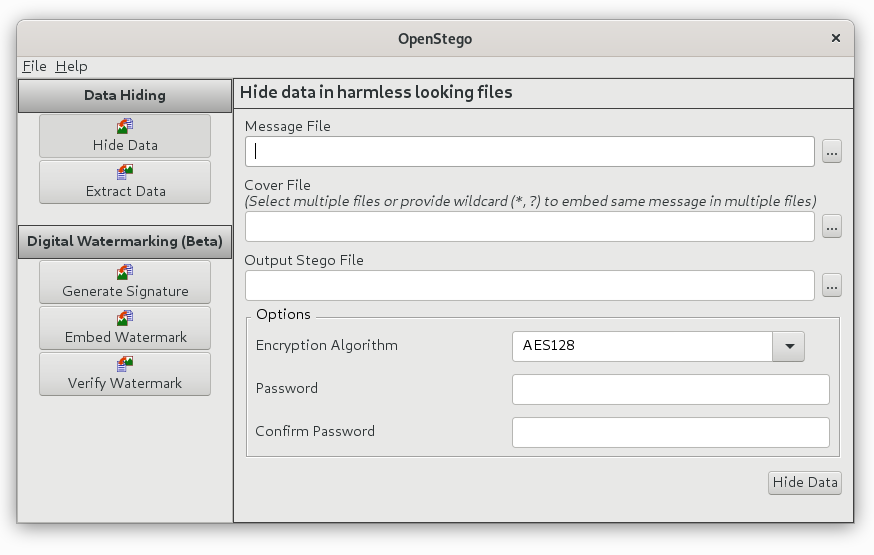Open the Help menu
Viewport: 874px width, 555px height.
[71, 66]
